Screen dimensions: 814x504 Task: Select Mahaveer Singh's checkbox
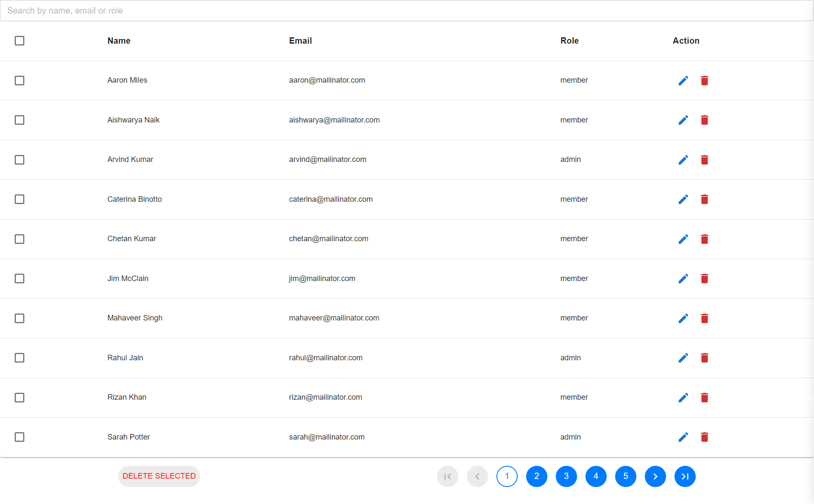coord(20,318)
